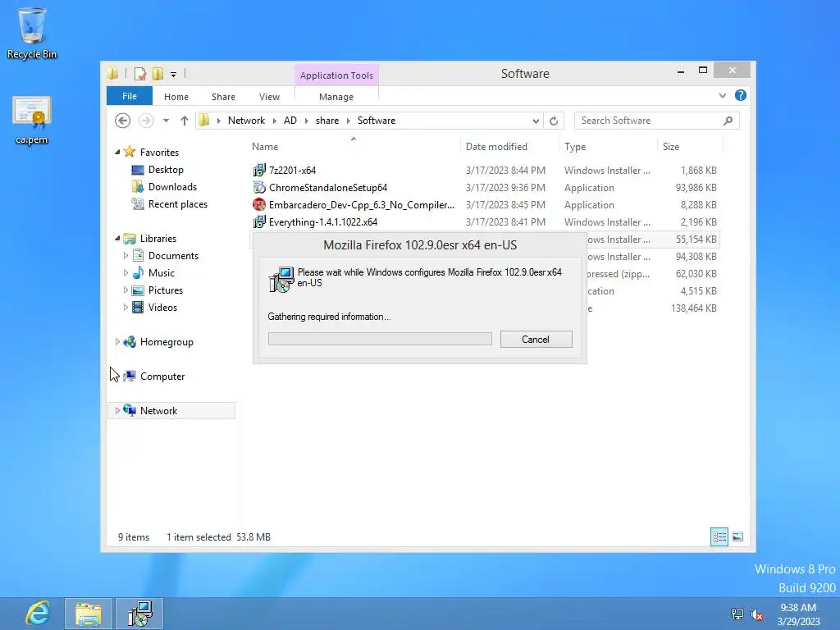Select the Everything-1.4.1.1022.x64 installer icon
This screenshot has width=840, height=630.
[x=259, y=221]
